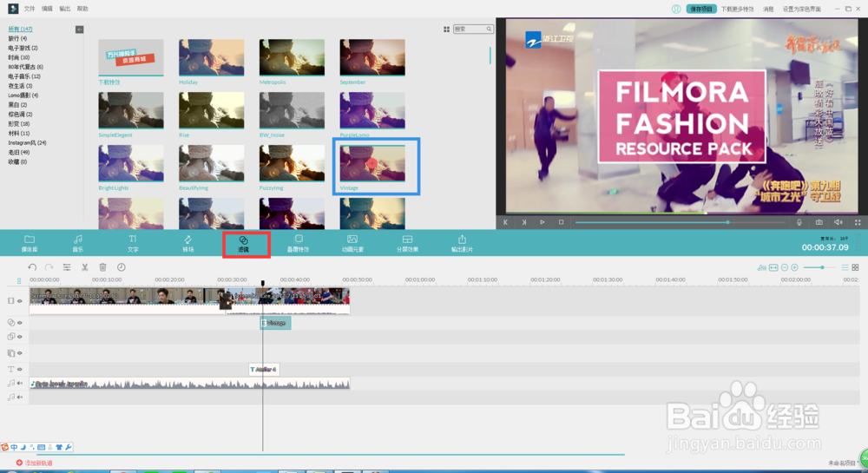Image resolution: width=868 pixels, height=473 pixels.
Task: Click the audio mixer icon above timeline
Action: click(762, 268)
